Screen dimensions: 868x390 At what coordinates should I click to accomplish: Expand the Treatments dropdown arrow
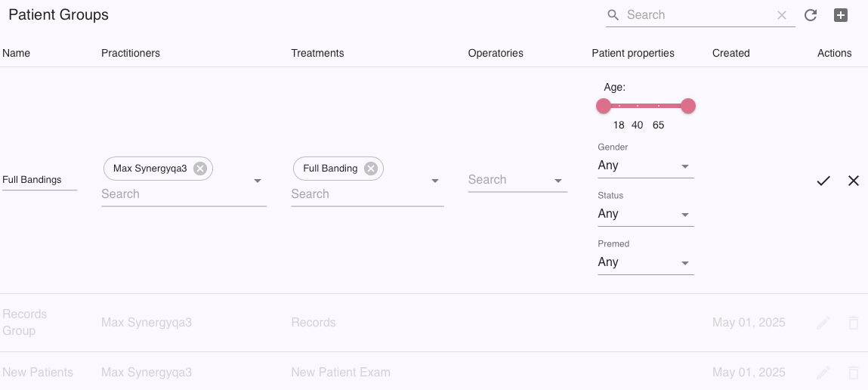coord(435,181)
